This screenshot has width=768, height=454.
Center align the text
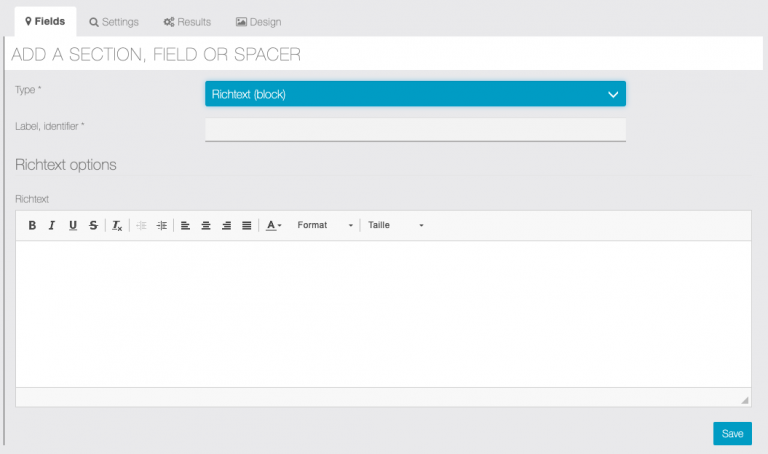206,226
